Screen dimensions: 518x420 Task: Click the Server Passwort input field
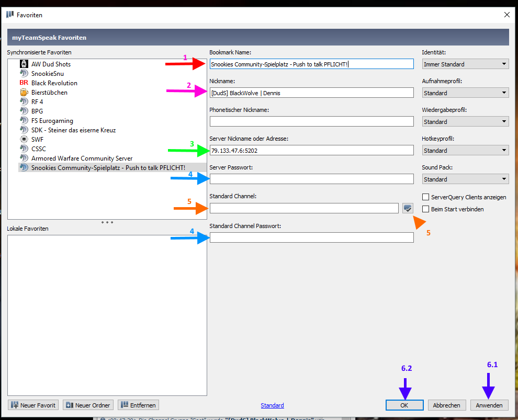pyautogui.click(x=311, y=179)
